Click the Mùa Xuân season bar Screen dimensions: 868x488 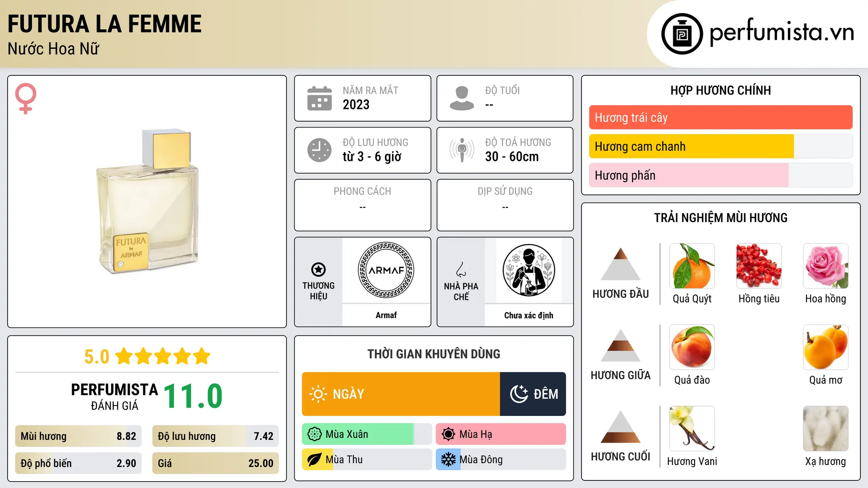(367, 434)
